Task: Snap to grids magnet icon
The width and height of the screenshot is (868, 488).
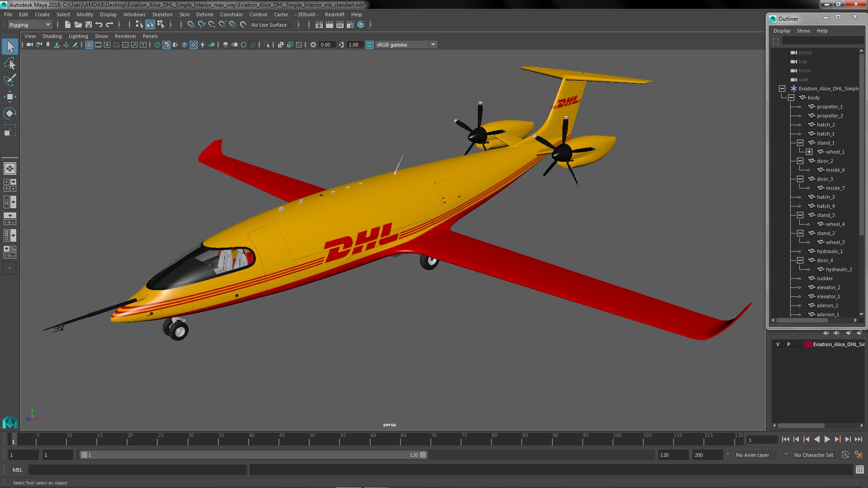Action: click(191, 25)
